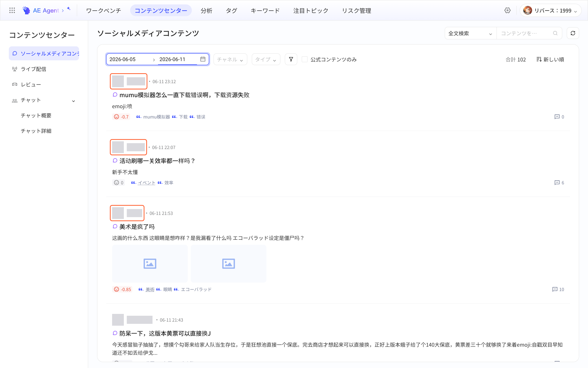Screen dimensions: 588x368
Task: Toggle 公式コンテンツのみ checkbox
Action: tap(304, 59)
